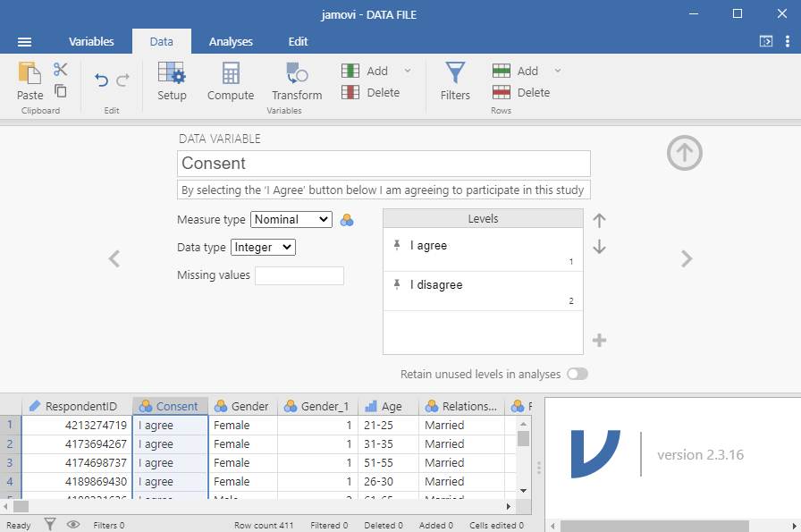Click cell with ID 4213274719
The width and height of the screenshot is (801, 532).
pyautogui.click(x=77, y=426)
